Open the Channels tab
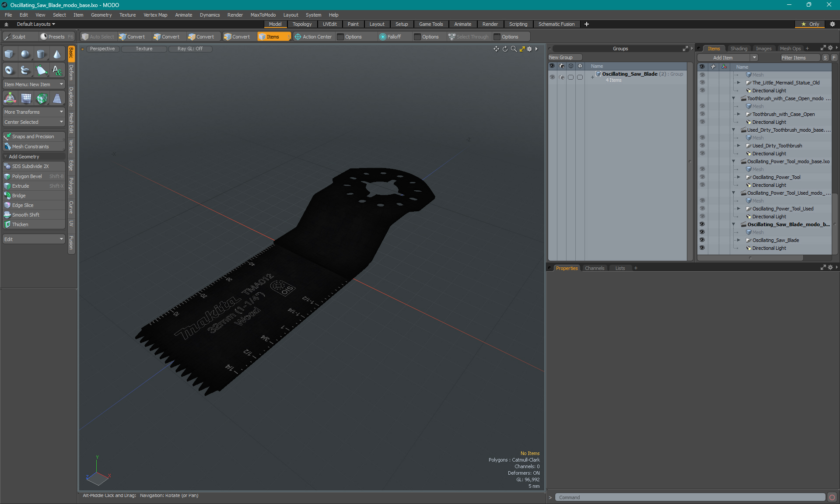The height and width of the screenshot is (504, 840). pos(595,268)
